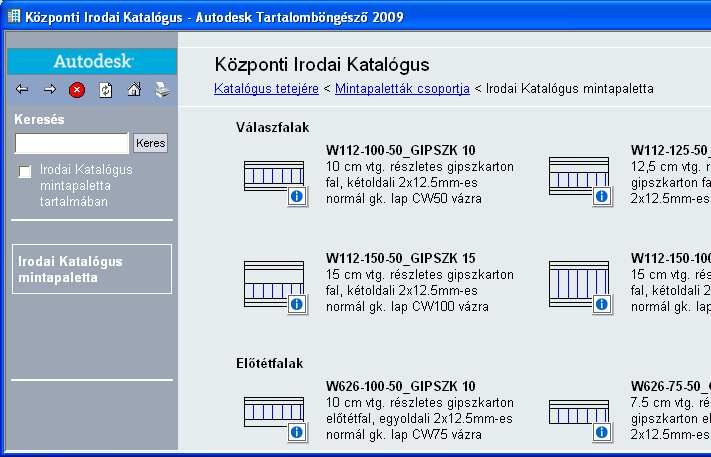Image resolution: width=711 pixels, height=457 pixels.
Task: Refresh the catalog page
Action: [x=105, y=90]
